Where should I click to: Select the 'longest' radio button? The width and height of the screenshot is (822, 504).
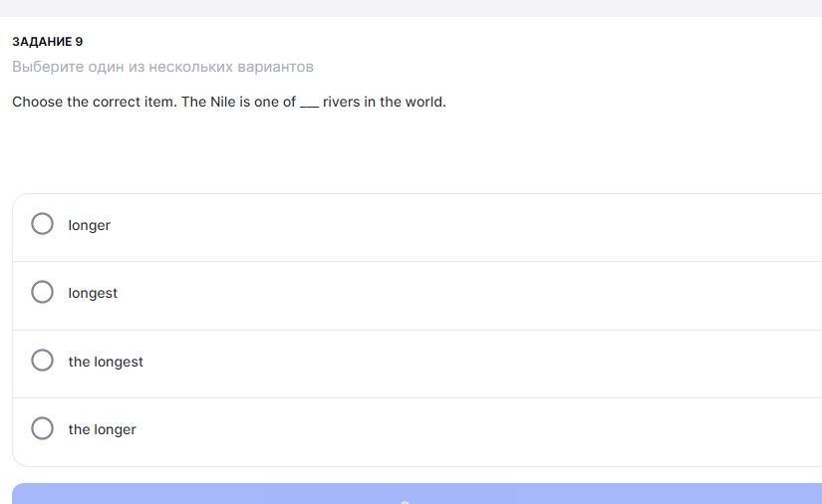42,293
